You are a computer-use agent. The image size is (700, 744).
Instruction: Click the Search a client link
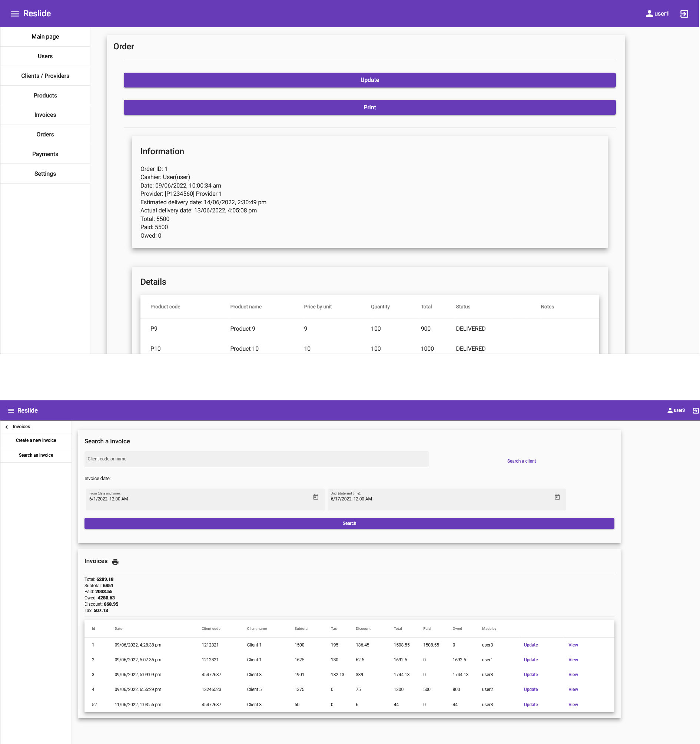[521, 461]
